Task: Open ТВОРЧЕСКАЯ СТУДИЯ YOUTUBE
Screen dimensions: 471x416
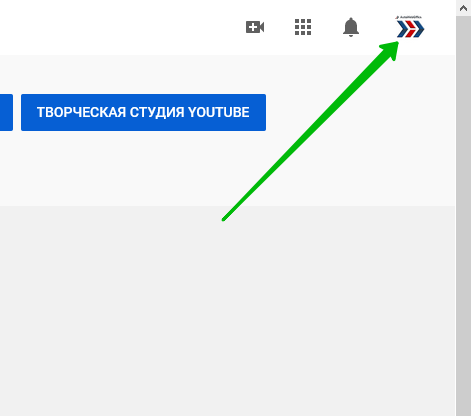Action: tap(143, 112)
